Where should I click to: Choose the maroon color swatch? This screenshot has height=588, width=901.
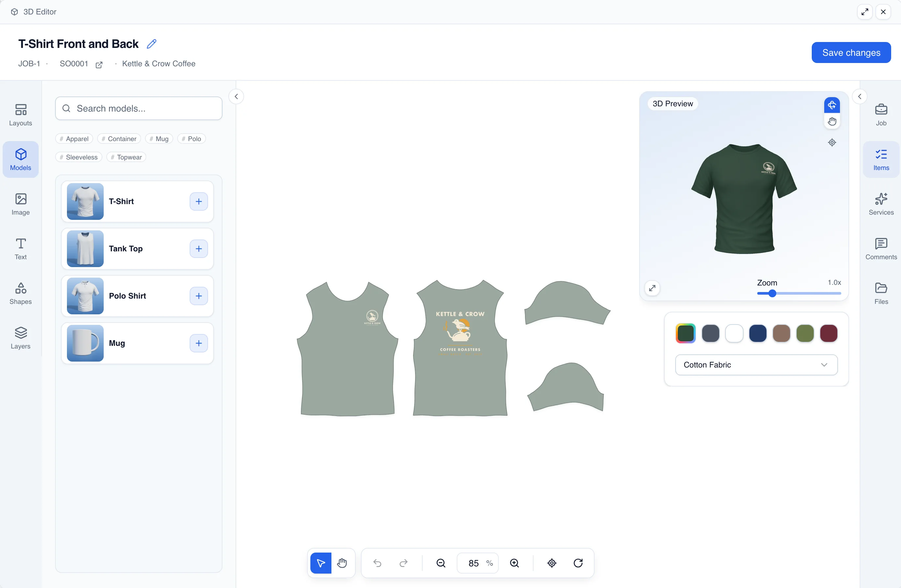pos(829,334)
